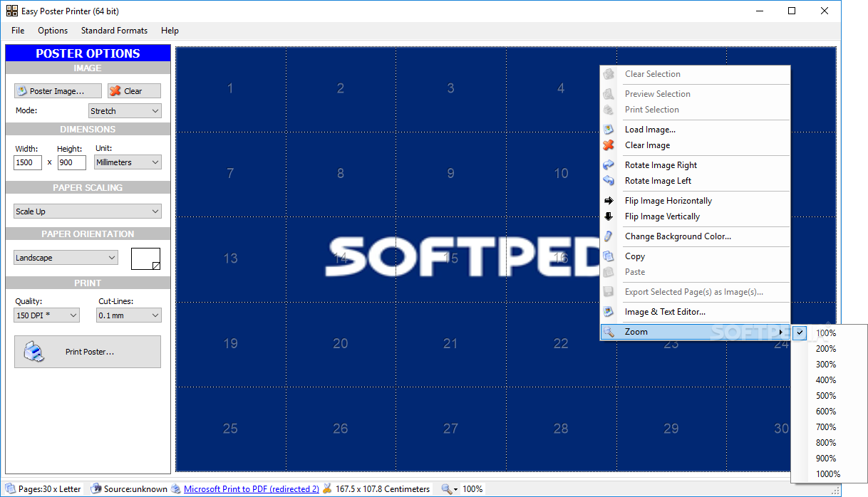
Task: Click the Height input field
Action: [72, 162]
